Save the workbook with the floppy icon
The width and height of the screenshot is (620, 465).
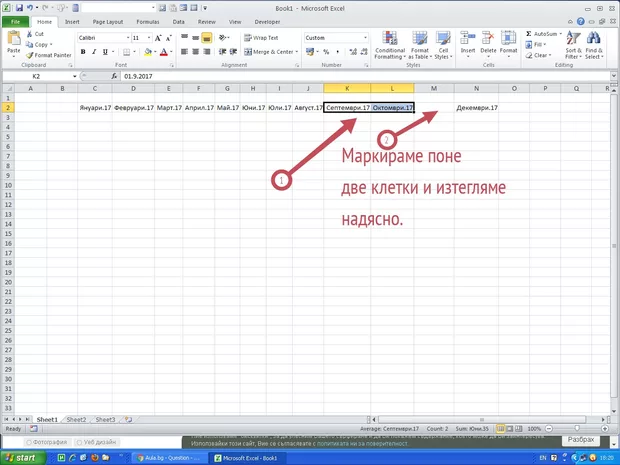pyautogui.click(x=19, y=8)
